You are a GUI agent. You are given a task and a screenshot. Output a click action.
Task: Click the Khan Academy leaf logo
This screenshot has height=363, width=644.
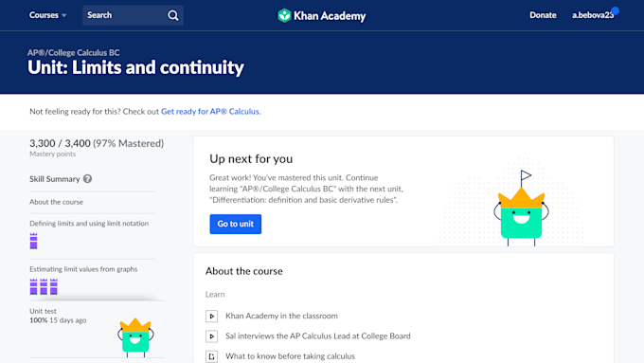pyautogui.click(x=284, y=15)
